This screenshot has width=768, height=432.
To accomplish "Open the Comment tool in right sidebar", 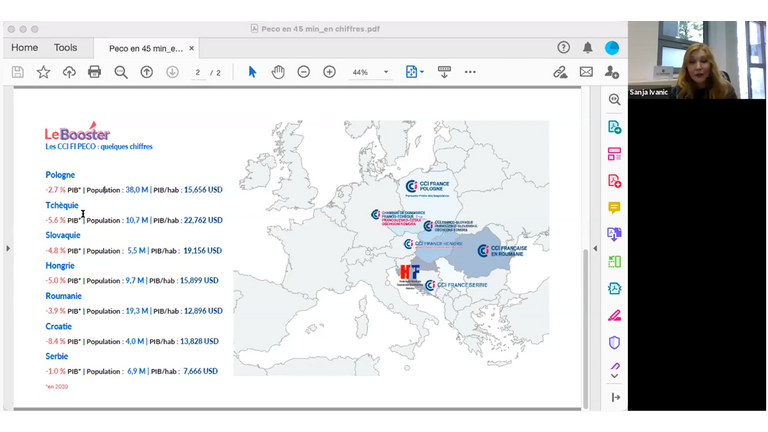I will pyautogui.click(x=614, y=208).
